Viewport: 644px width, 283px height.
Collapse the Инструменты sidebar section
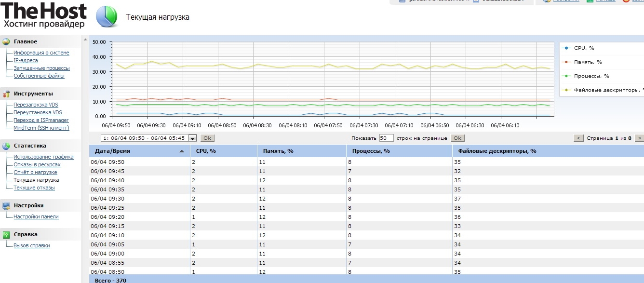click(33, 94)
